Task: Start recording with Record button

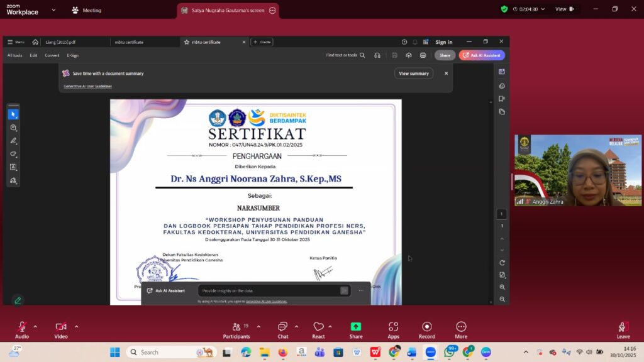Action: [427, 327]
